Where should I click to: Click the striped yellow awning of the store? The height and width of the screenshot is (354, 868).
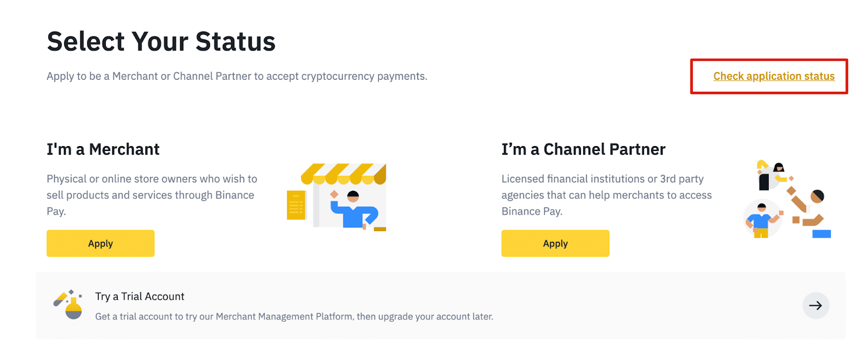point(343,174)
